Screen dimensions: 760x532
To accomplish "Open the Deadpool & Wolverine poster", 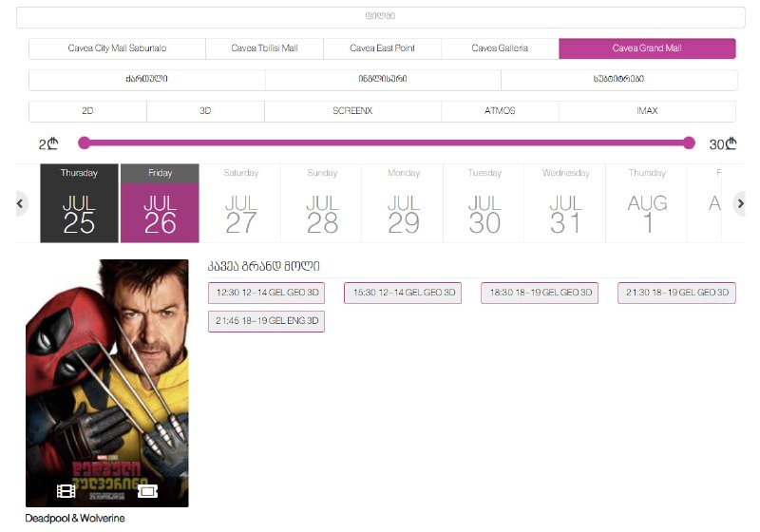I will 107,383.
